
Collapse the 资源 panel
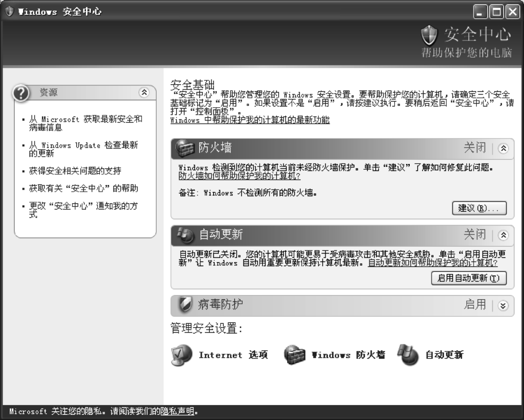click(144, 92)
